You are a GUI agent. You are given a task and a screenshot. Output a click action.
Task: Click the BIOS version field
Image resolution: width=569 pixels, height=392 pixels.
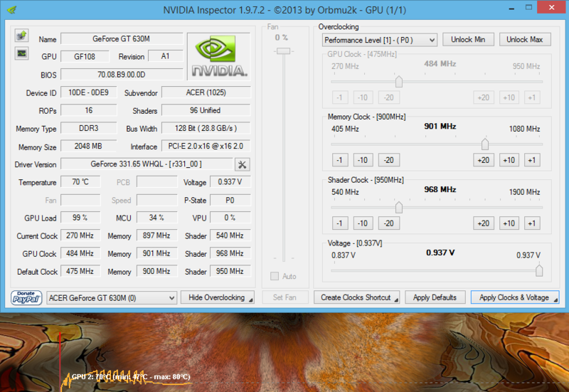pos(122,75)
